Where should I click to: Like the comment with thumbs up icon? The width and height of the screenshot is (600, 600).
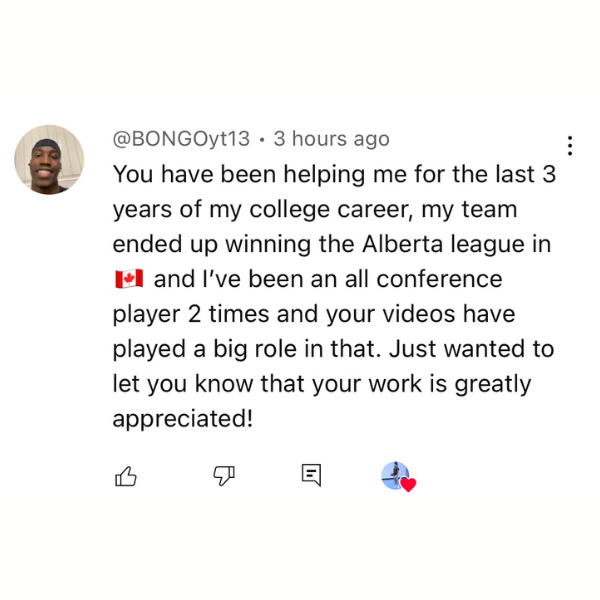coord(126,477)
